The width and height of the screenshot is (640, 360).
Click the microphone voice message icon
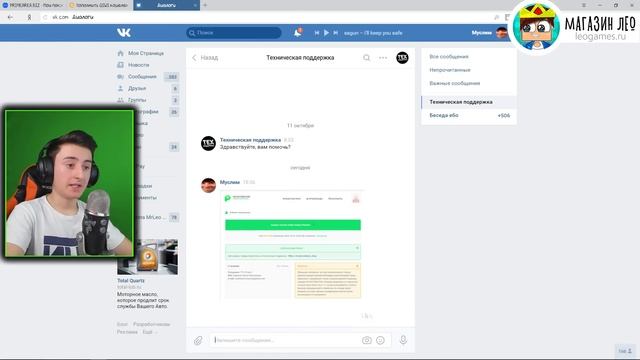403,340
